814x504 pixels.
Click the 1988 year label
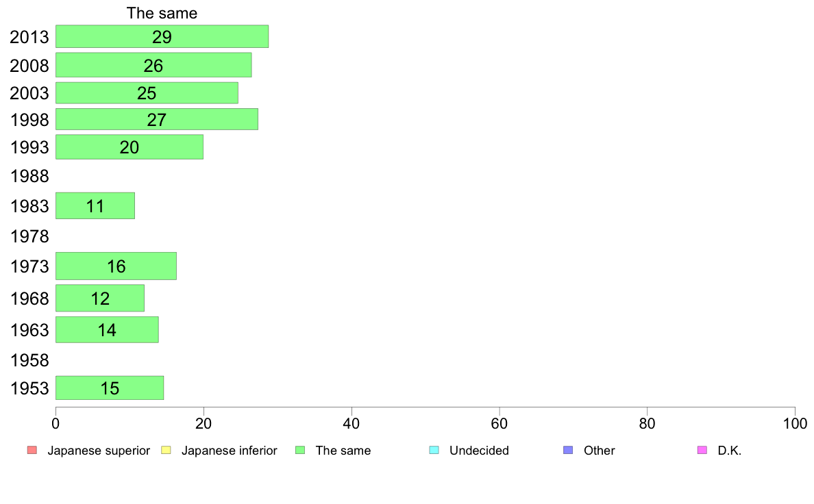click(x=29, y=177)
